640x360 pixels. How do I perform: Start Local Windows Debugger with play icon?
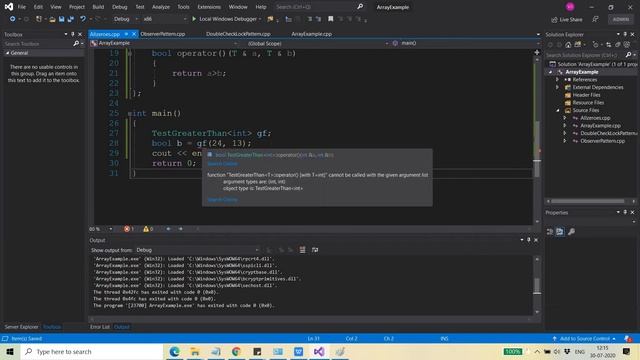tap(194, 19)
